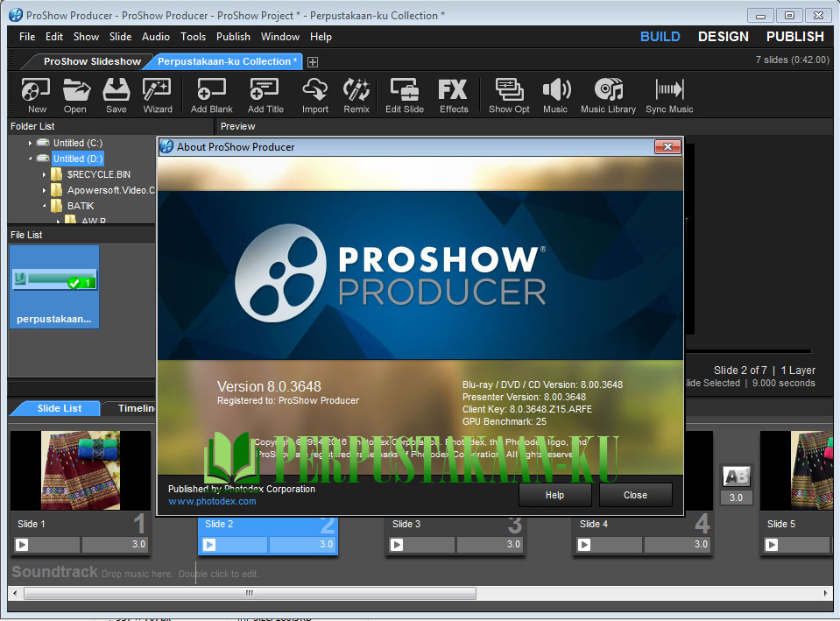Viewport: 840px width, 621px height.
Task: Select Untitled (D:) in Folder List
Action: tap(78, 159)
